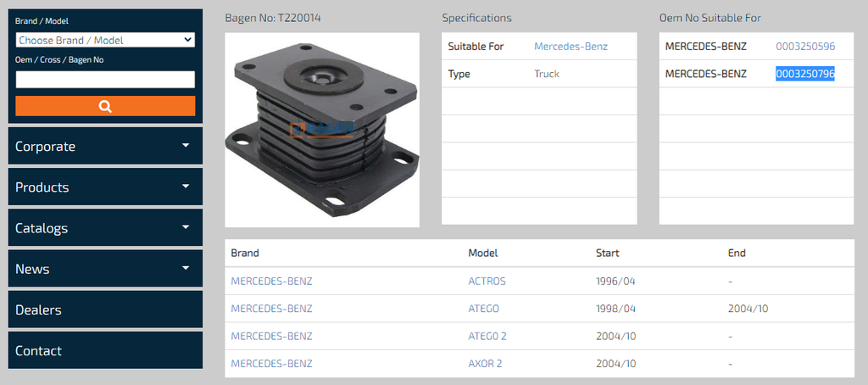Open OEM number 0003250596 link
The width and height of the screenshot is (868, 385).
[805, 47]
